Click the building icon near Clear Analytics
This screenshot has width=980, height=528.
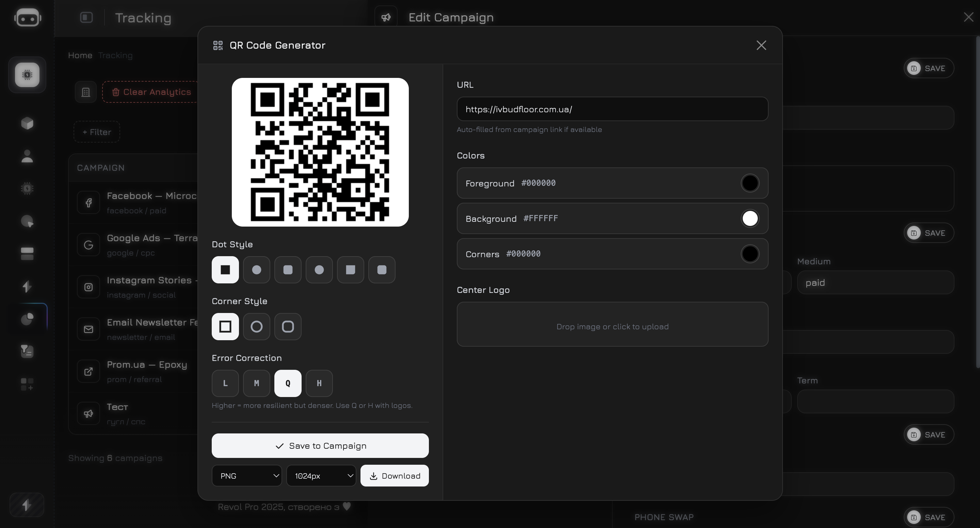[x=85, y=92]
